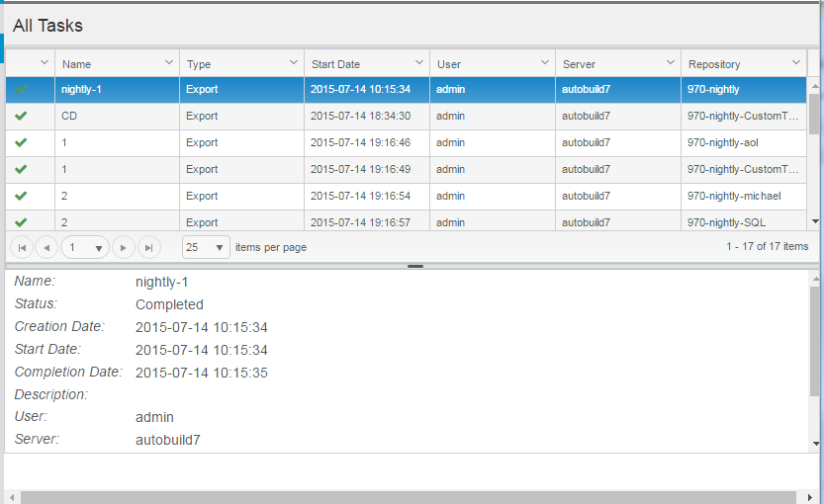Click 970-nightly-michael repository cell
824x504 pixels.
pos(744,197)
